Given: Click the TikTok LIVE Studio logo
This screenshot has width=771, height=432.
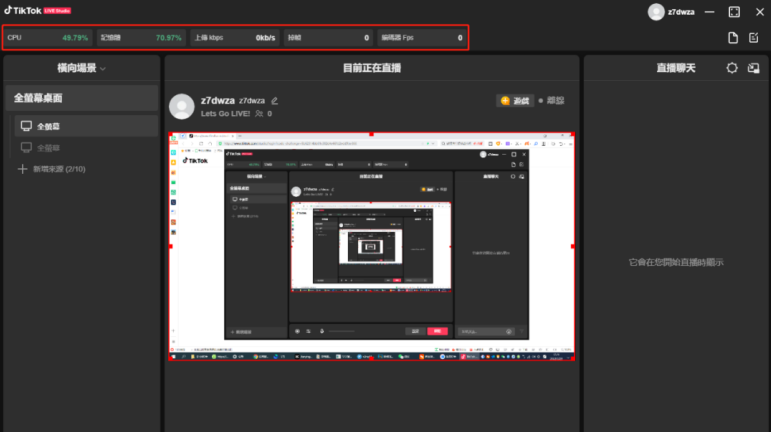Looking at the screenshot, I should click(37, 10).
